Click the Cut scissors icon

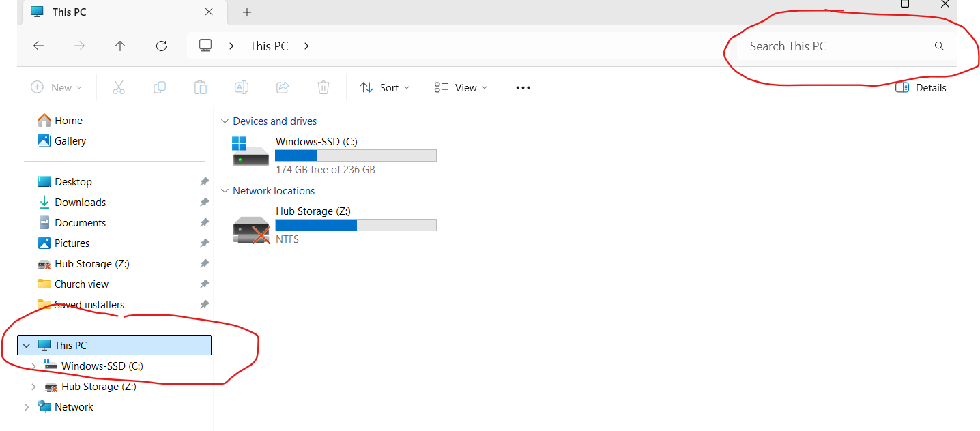click(119, 87)
